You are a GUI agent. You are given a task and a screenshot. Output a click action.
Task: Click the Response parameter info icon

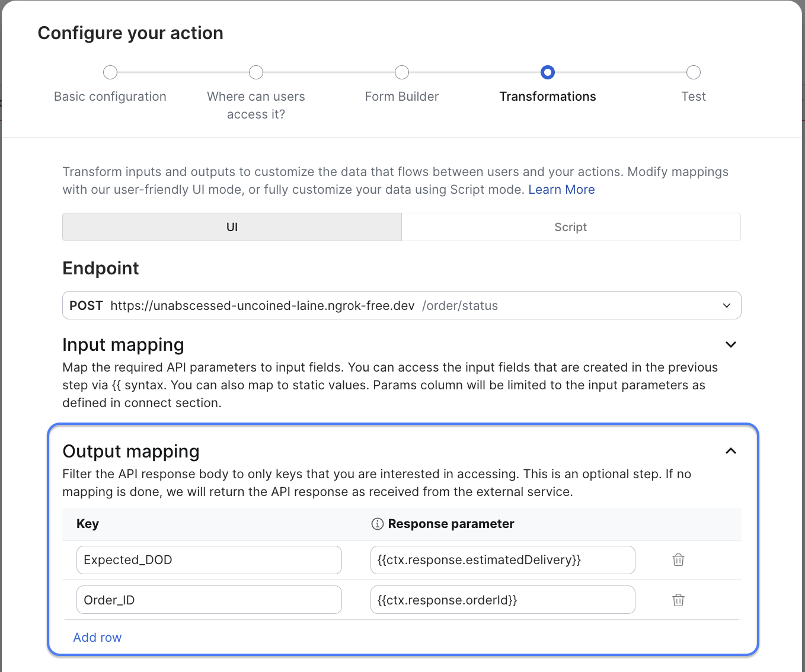(x=377, y=524)
